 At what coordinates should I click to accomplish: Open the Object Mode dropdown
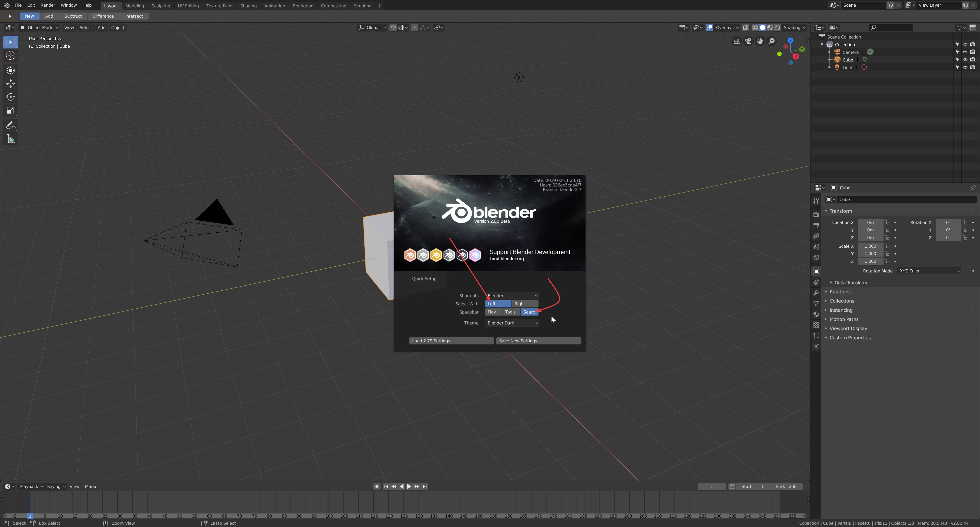coord(39,27)
